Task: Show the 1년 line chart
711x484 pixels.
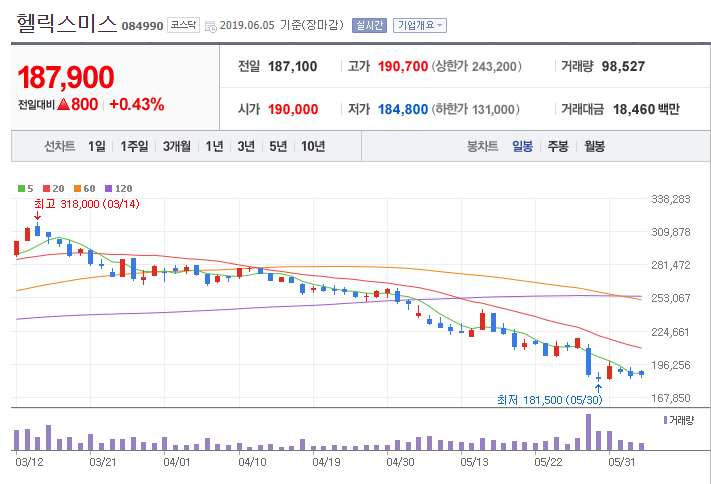Action: (214, 146)
